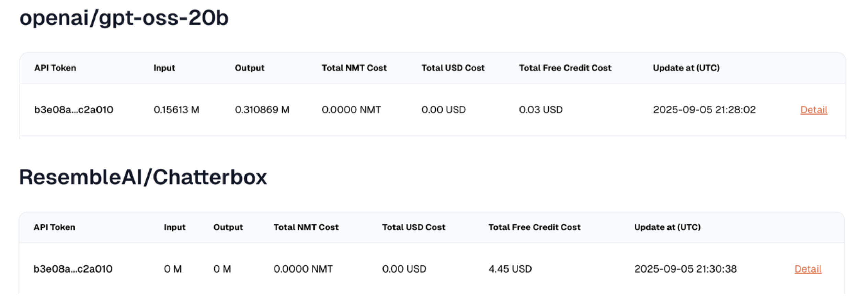The width and height of the screenshot is (868, 301).
Task: Open Detail link for ResembleAI/Chatterbox row
Action: [x=808, y=269]
